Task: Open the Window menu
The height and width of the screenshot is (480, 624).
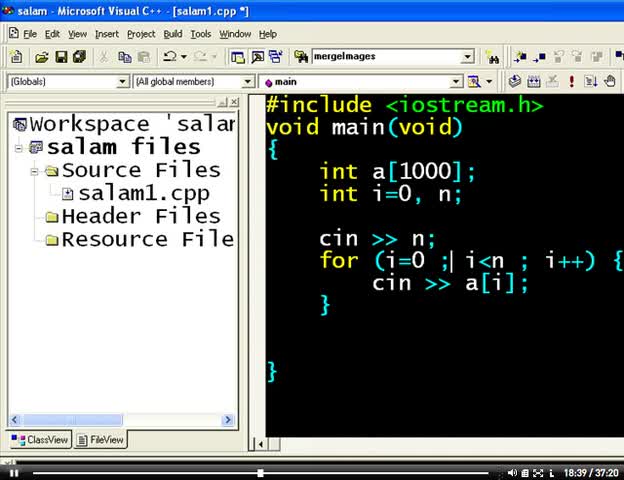Action: coord(235,34)
